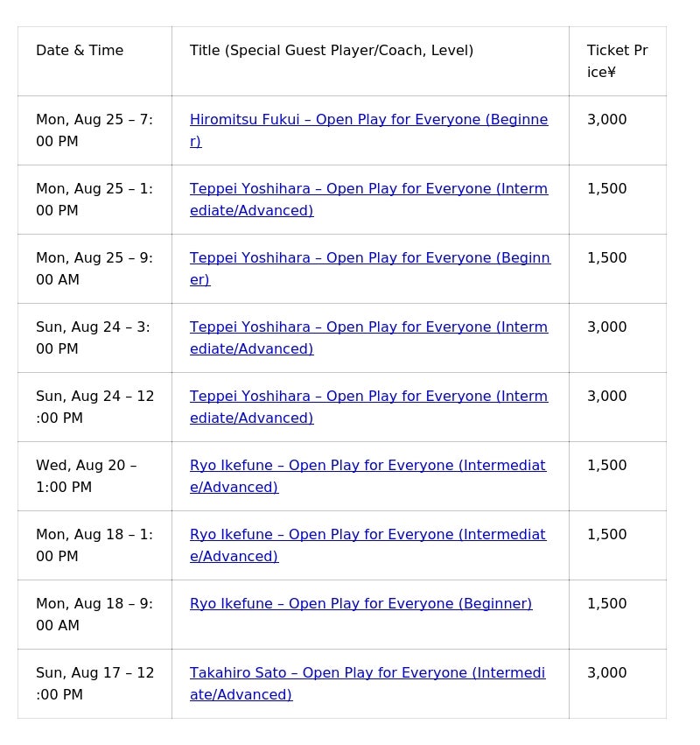Screen dimensions: 700x745
Task: Select the Wed, Aug 20 – 1:00 PM date cell
Action: point(86,476)
